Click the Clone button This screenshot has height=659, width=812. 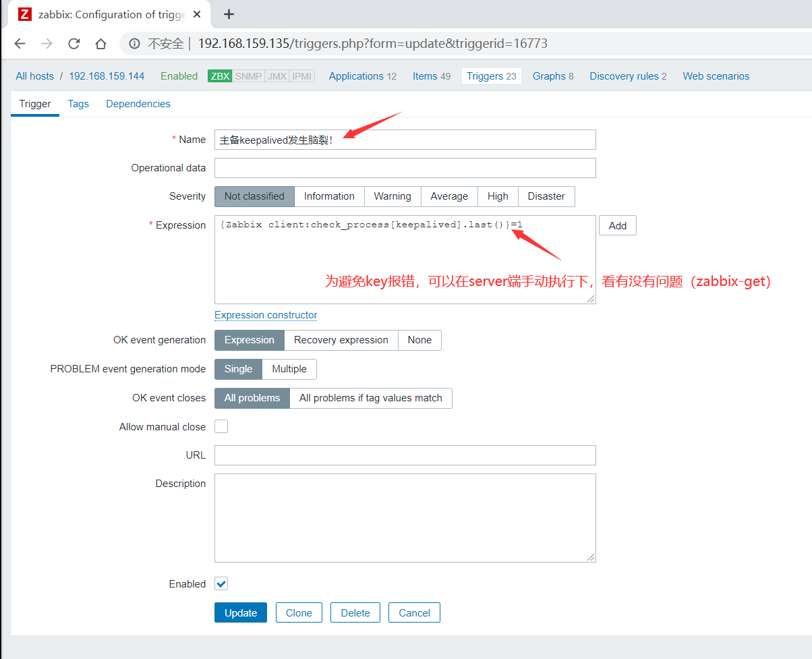pos(299,612)
